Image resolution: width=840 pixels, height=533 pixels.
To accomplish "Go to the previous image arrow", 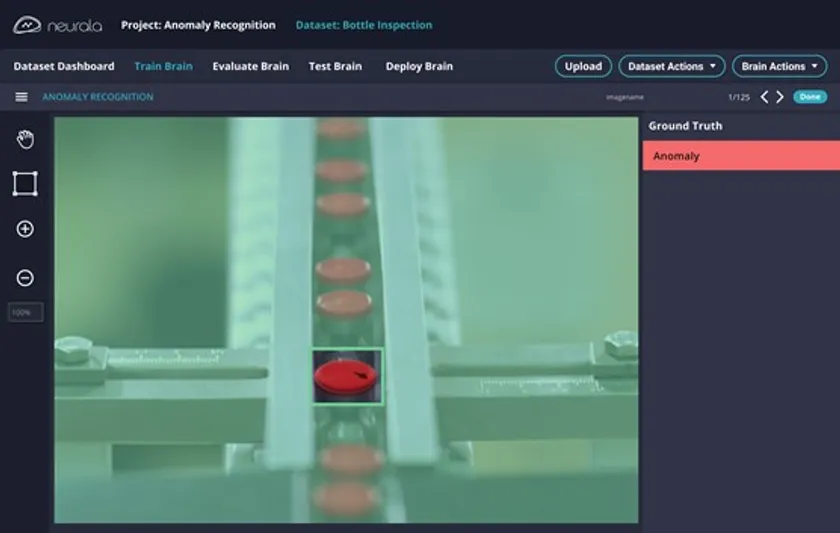I will tap(764, 97).
